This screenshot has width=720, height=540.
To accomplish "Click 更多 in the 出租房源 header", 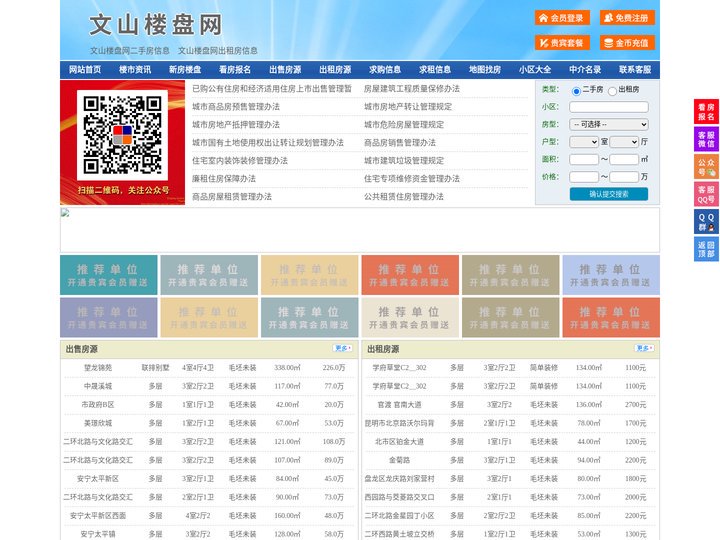I will (644, 349).
